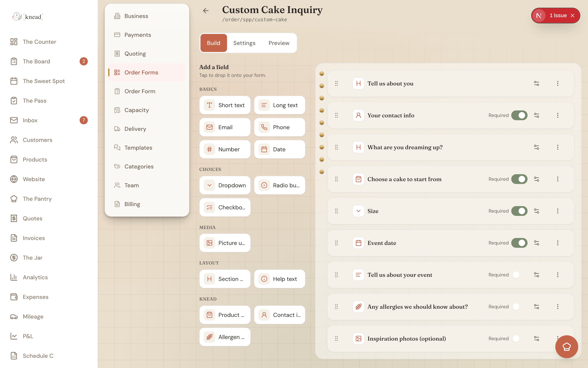This screenshot has height=368, width=588.
Task: Open more options menu for Tell us about you
Action: coord(558,83)
